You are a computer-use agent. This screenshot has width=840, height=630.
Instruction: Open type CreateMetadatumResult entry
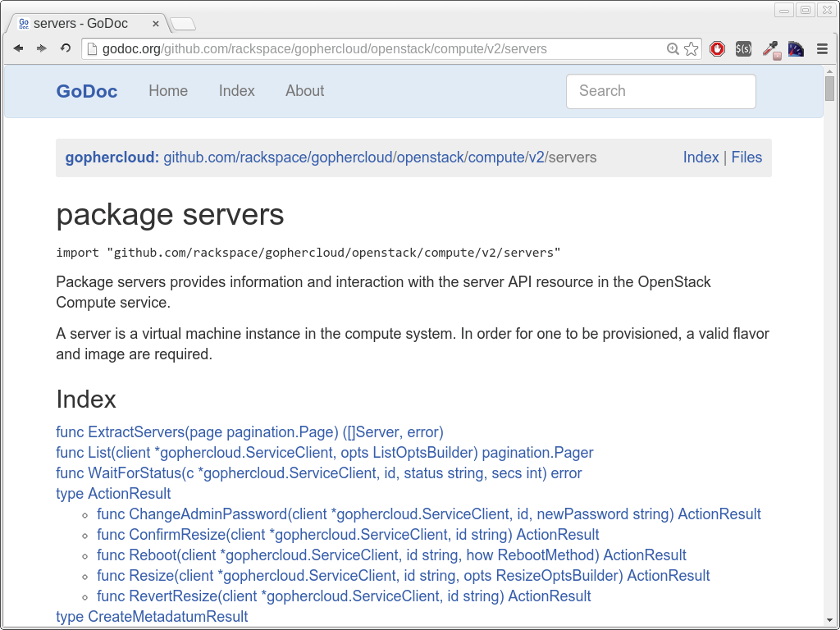152,617
